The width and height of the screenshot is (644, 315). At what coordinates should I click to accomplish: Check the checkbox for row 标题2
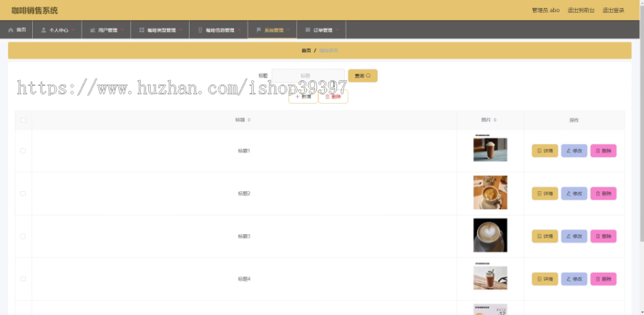23,193
